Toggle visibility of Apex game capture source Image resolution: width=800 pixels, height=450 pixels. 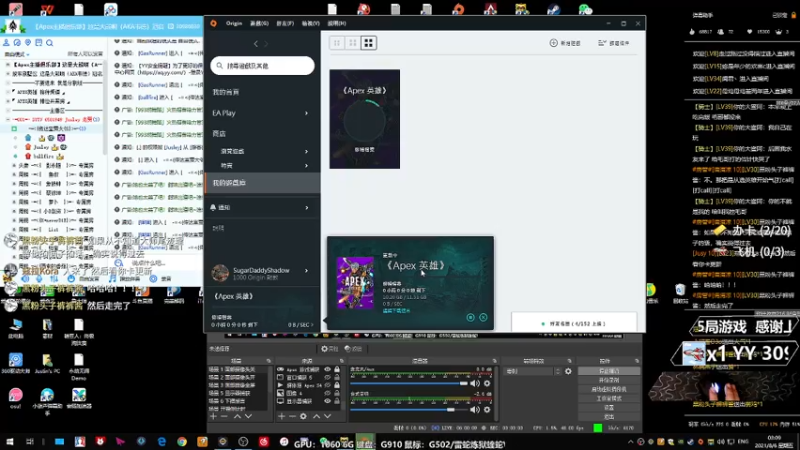click(328, 369)
